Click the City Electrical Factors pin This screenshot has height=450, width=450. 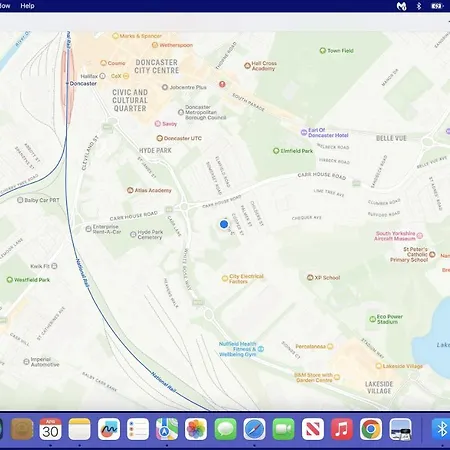pyautogui.click(x=225, y=279)
